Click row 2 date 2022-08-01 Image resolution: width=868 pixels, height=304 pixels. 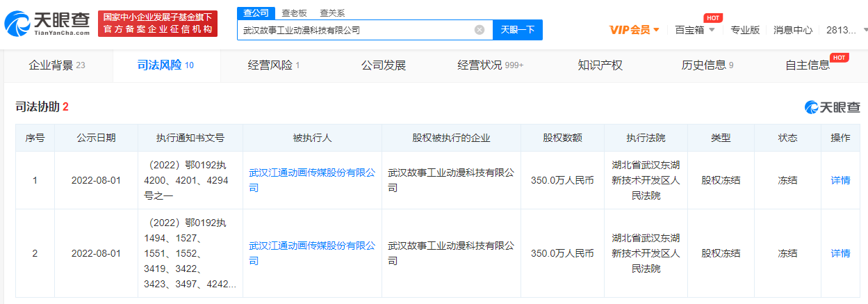click(x=96, y=253)
